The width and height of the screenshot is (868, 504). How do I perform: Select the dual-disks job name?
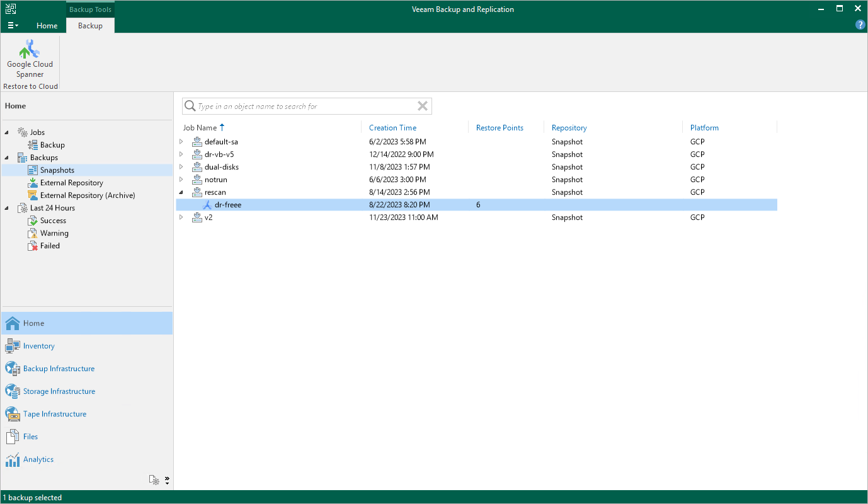click(222, 167)
